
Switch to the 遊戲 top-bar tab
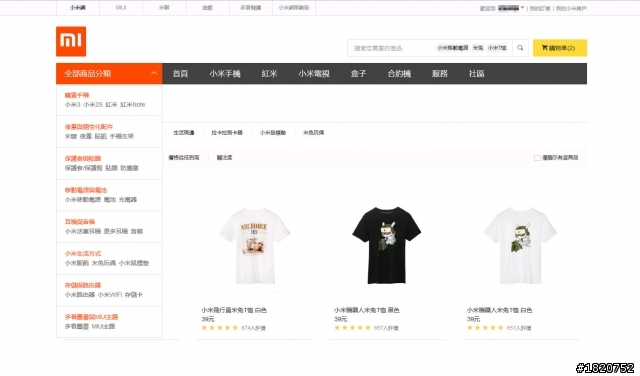(207, 8)
